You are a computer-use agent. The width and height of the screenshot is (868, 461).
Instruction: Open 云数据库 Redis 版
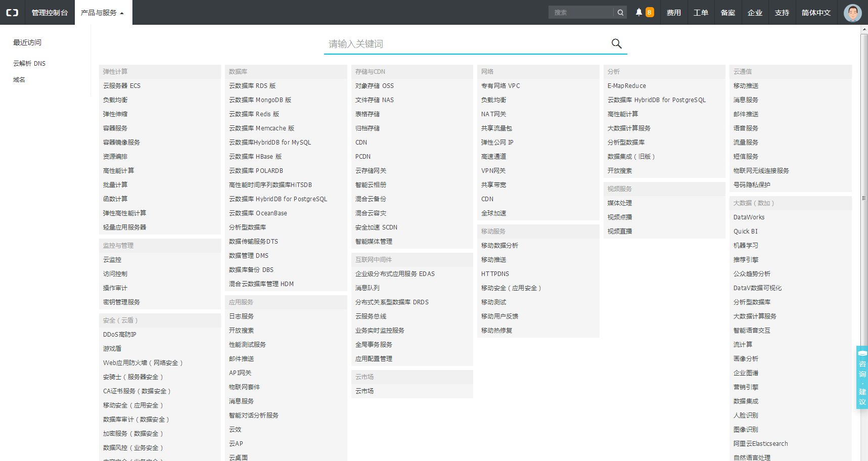[254, 114]
